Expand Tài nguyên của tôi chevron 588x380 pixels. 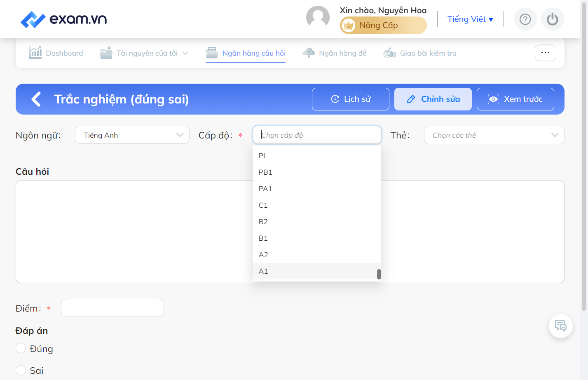pos(185,53)
